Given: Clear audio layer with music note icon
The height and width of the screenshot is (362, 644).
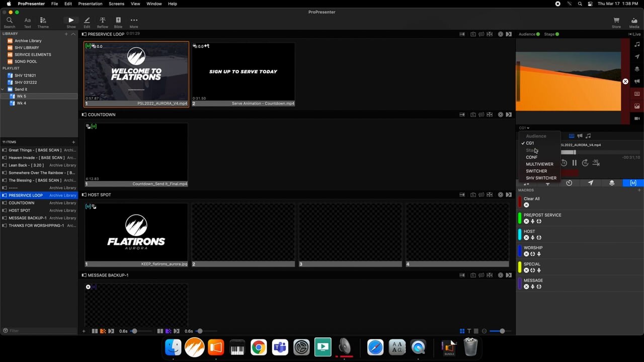Looking at the screenshot, I should click(x=637, y=45).
